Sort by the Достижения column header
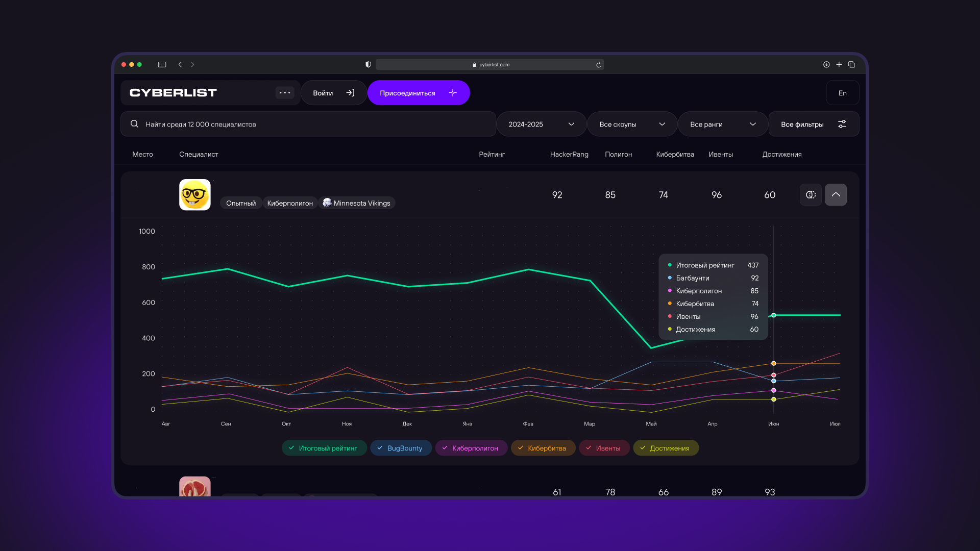This screenshot has height=551, width=980. (x=781, y=155)
